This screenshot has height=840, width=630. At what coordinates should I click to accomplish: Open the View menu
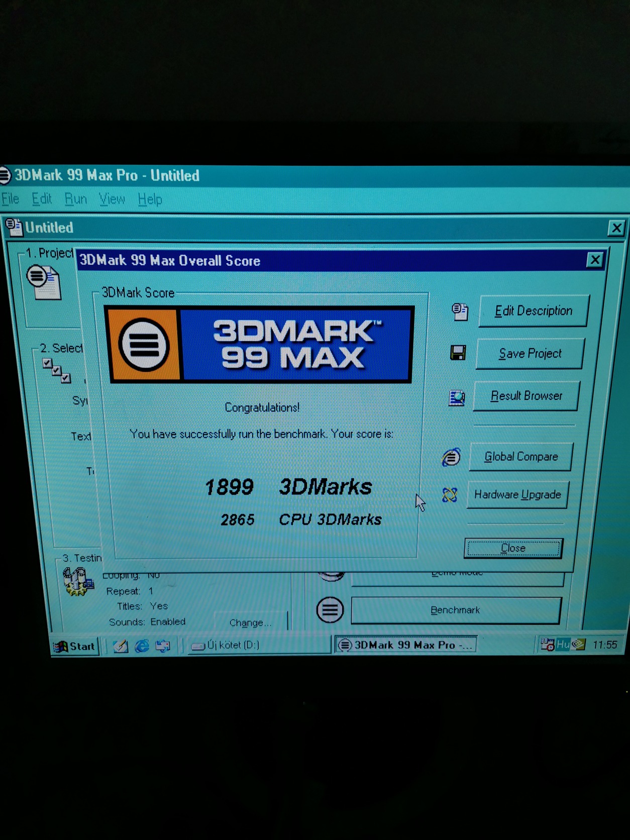(x=112, y=199)
